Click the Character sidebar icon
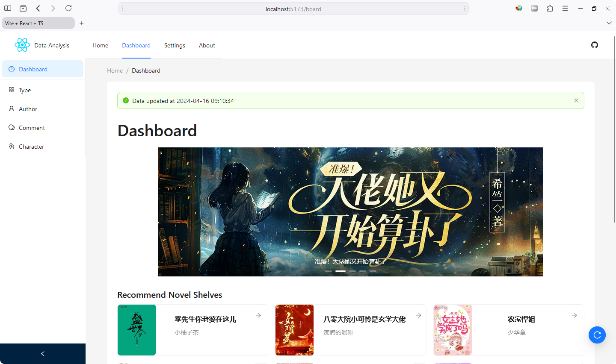Screen dimensions: 616x364 pyautogui.click(x=12, y=146)
